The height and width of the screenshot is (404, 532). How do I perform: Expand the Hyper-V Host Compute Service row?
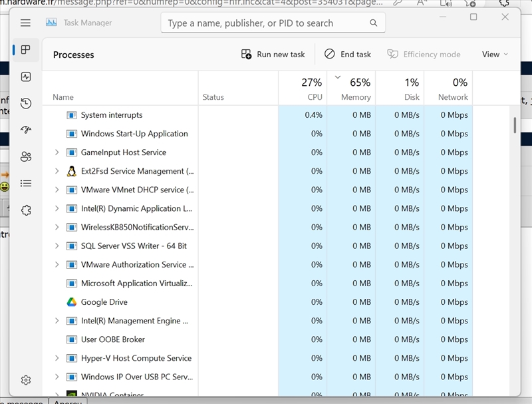point(57,358)
